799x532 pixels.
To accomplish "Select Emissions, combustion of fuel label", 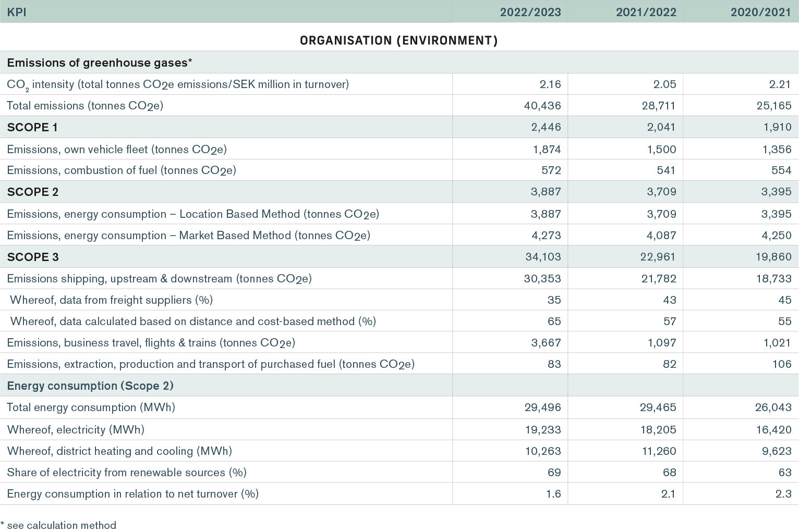I will (122, 170).
